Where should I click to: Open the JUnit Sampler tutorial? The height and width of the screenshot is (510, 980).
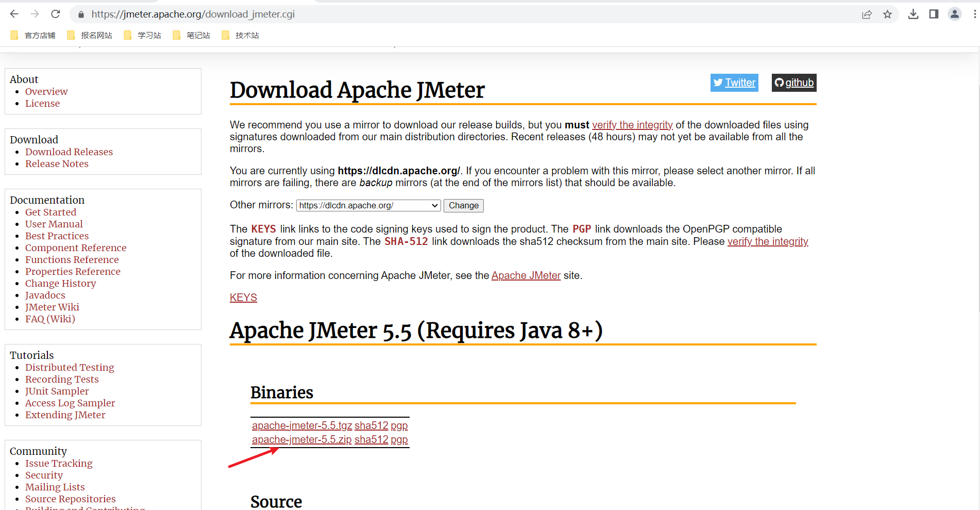point(57,391)
